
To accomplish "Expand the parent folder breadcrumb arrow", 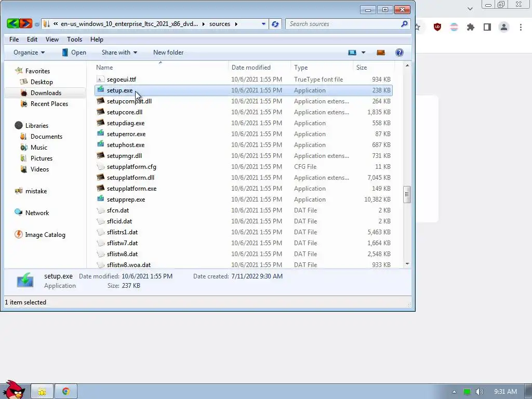I will click(204, 24).
